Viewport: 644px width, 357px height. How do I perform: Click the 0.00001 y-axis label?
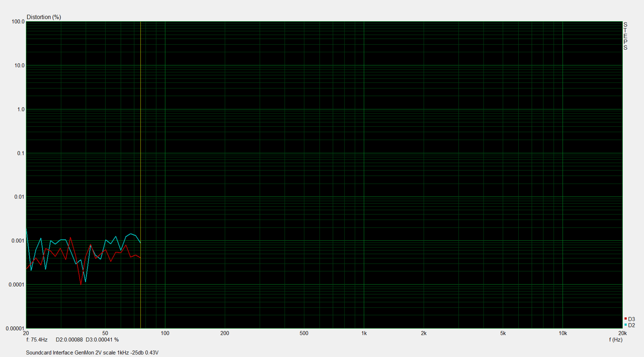pyautogui.click(x=16, y=328)
